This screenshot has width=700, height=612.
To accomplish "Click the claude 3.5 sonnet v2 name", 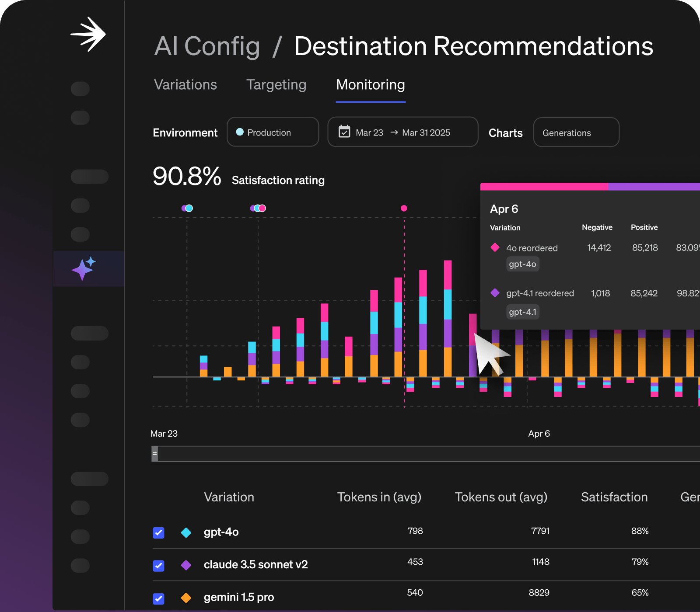I will pos(256,564).
